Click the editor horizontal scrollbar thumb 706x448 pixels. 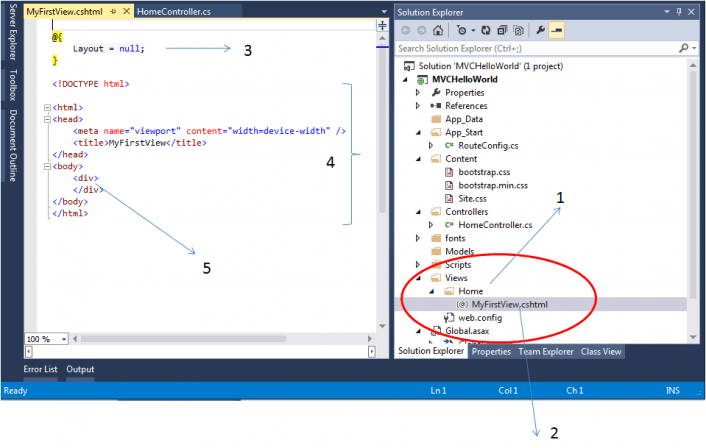pyautogui.click(x=183, y=339)
